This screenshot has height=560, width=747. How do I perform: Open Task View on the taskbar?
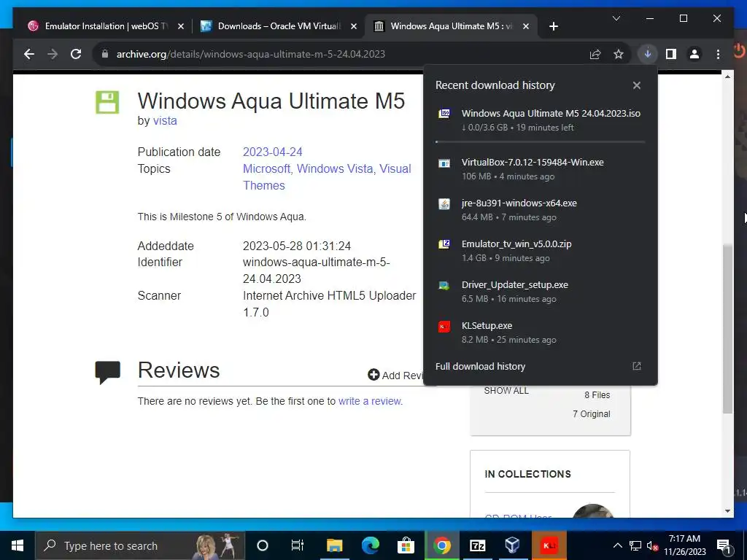[298, 545]
